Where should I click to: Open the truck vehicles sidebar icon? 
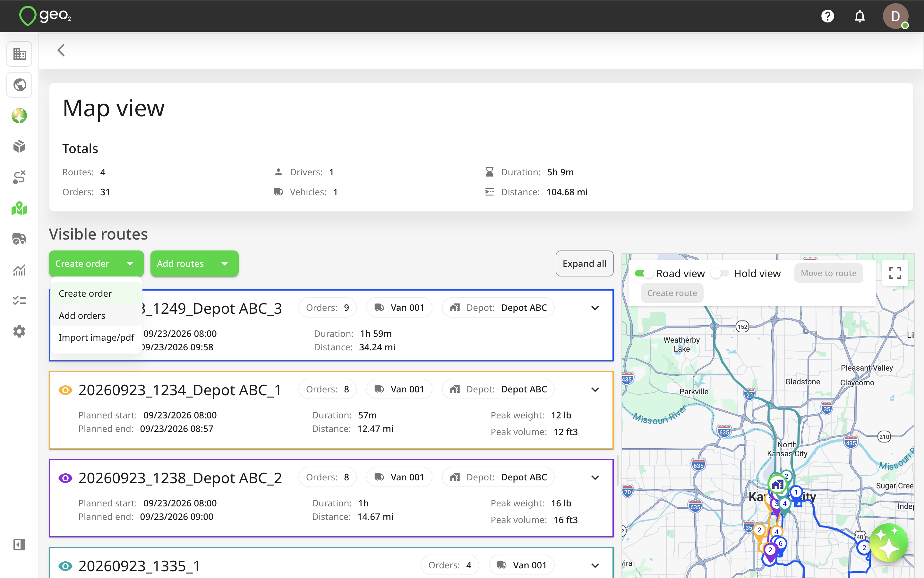coord(19,239)
